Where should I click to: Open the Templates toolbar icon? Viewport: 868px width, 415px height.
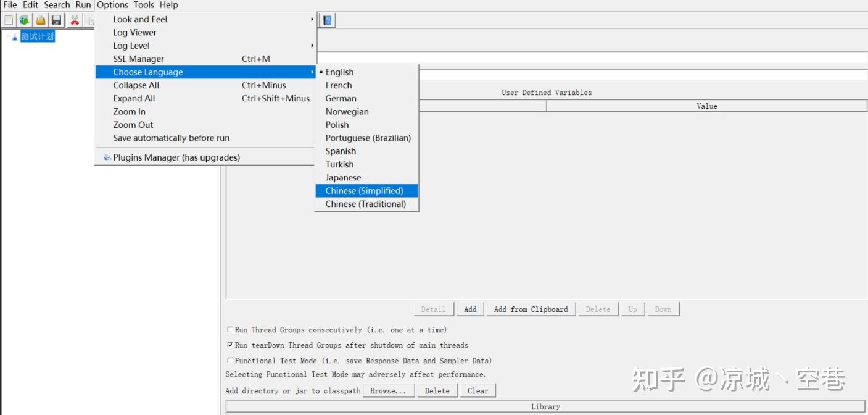tap(24, 20)
